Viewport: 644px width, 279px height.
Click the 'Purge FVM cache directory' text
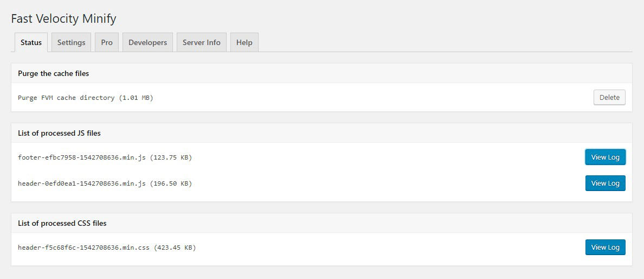click(x=66, y=98)
